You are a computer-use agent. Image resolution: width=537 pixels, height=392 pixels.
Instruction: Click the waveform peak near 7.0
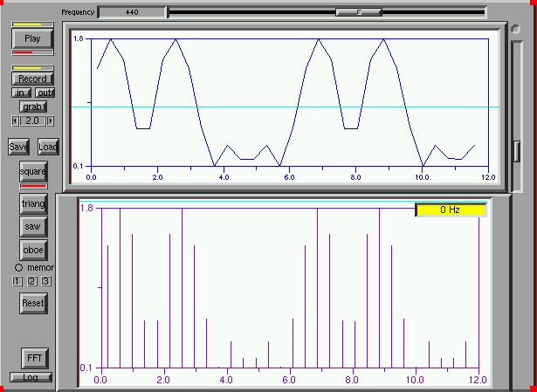pos(318,39)
